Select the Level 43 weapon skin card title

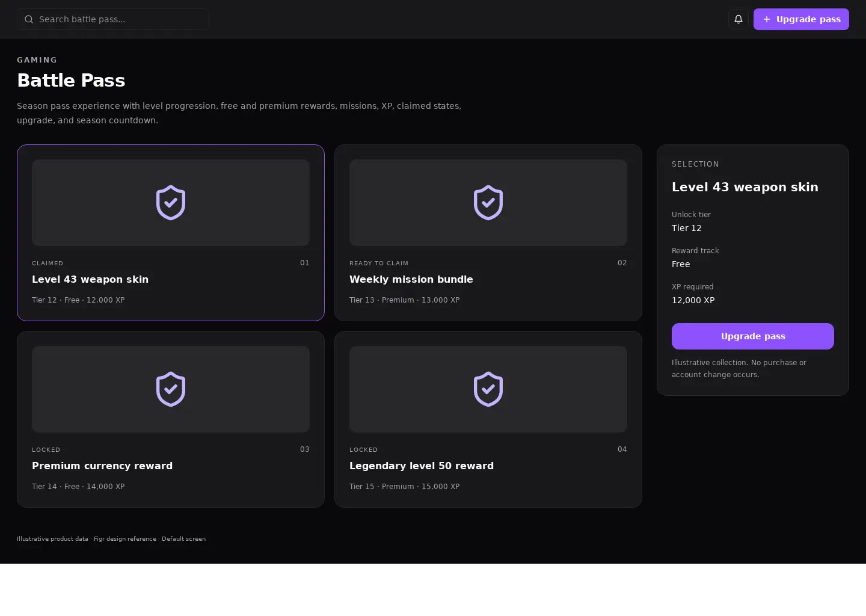point(90,279)
